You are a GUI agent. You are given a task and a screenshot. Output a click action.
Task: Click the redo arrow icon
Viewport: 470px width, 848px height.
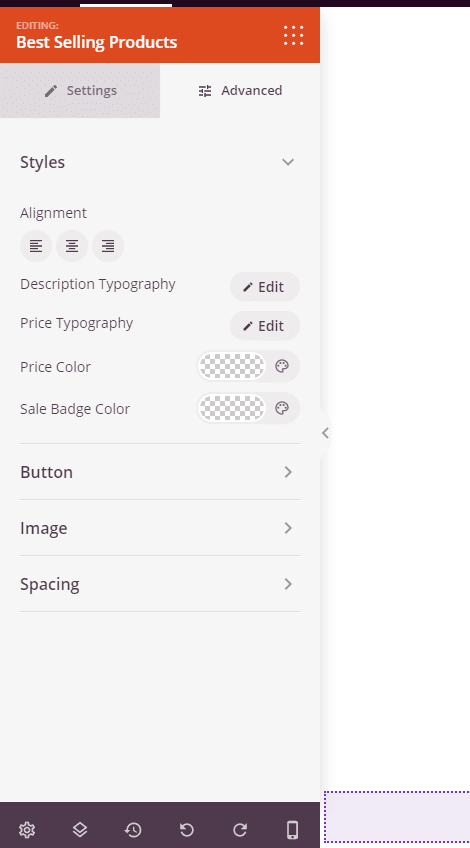point(240,829)
